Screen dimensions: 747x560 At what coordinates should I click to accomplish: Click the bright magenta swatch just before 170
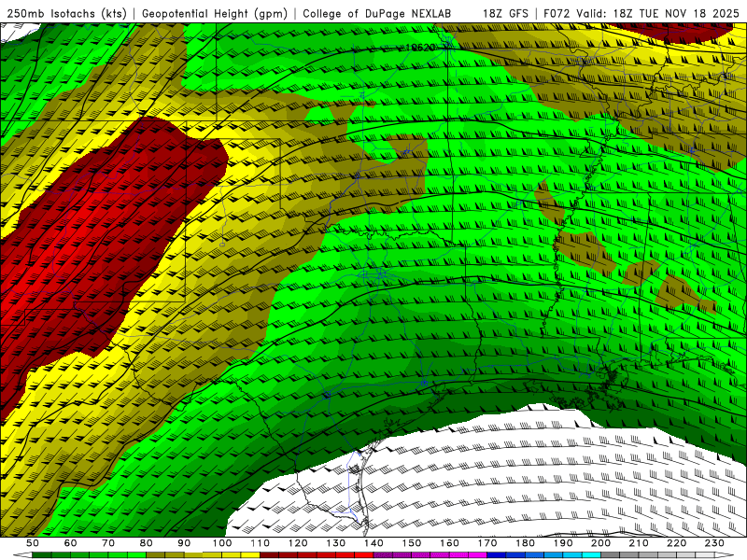tap(477, 555)
